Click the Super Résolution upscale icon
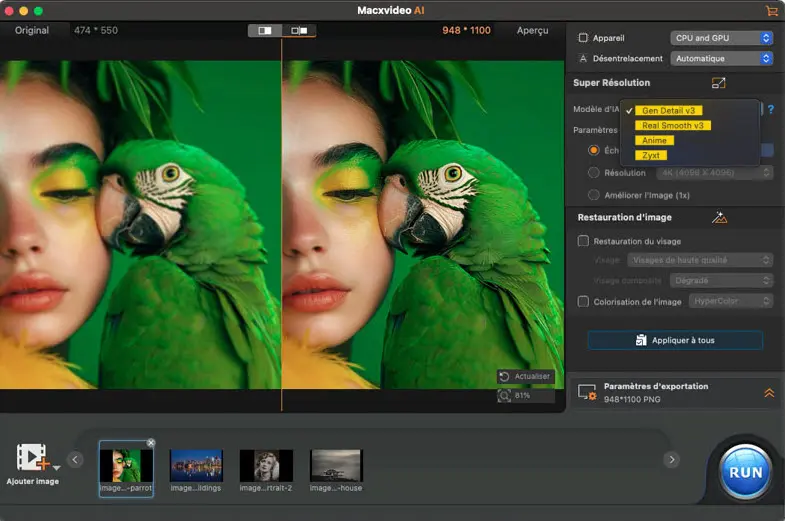This screenshot has height=521, width=785. pyautogui.click(x=718, y=83)
